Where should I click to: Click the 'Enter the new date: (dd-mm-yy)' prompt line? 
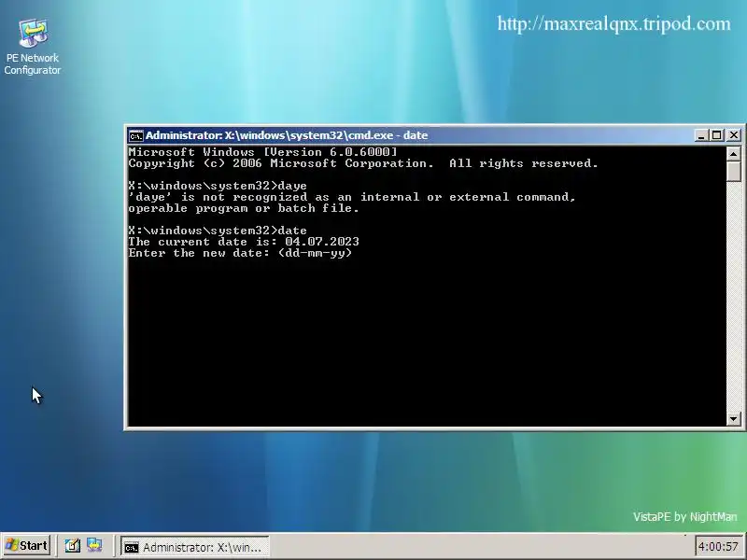click(240, 253)
